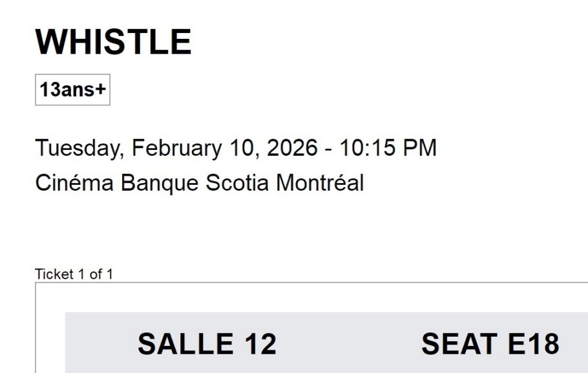Image resolution: width=588 pixels, height=373 pixels.
Task: Click the WHISTLE movie title
Action: 113,42
